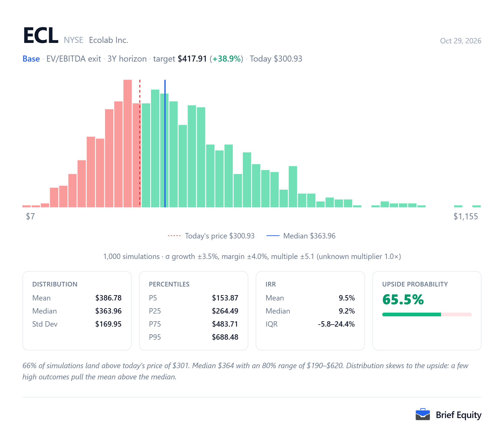Click the NYSE exchange label
Image resolution: width=504 pixels, height=433 pixels.
pos(73,40)
